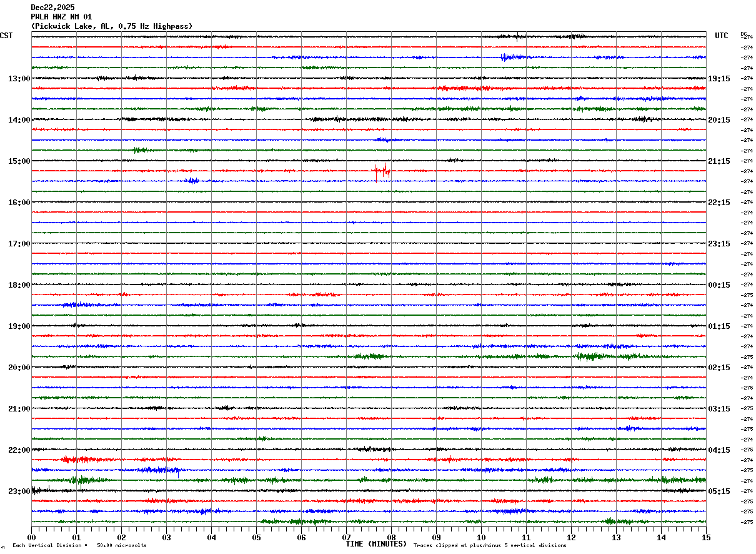Click the 10 minute tick label
The image size is (756, 554).
481,537
